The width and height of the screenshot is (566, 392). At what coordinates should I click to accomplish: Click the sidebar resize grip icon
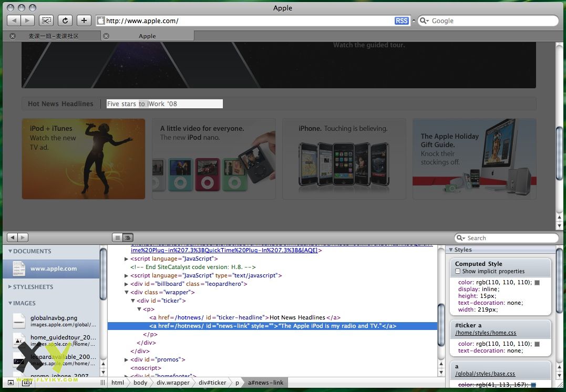coord(103,383)
